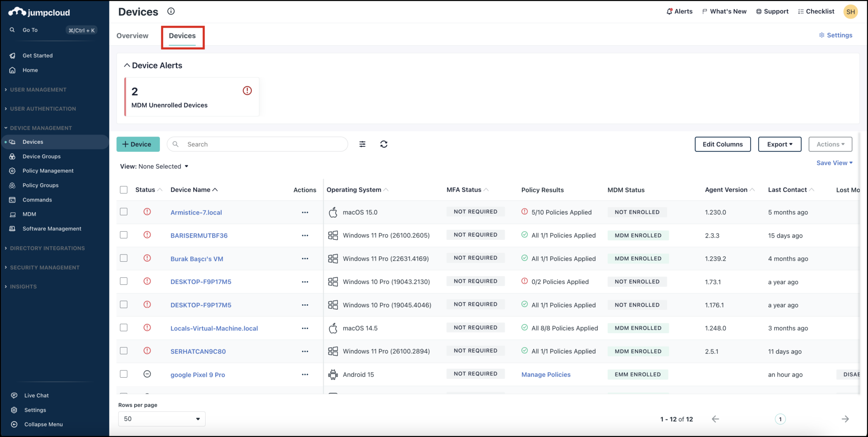
Task: Switch to the Overview tab
Action: click(132, 36)
